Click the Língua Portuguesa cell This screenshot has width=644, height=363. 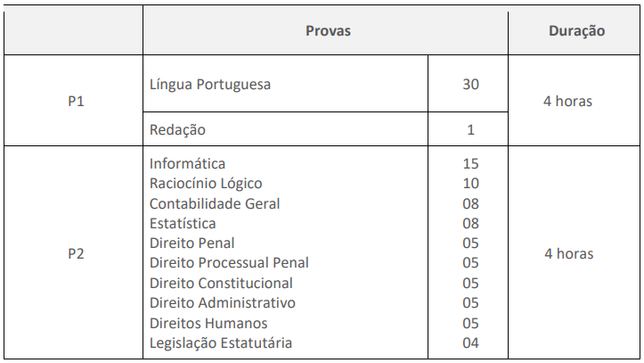coord(210,85)
